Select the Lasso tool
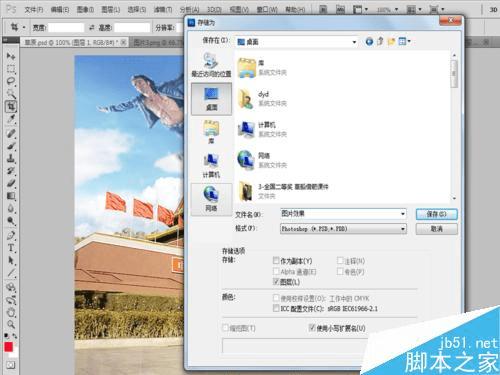 point(11,81)
